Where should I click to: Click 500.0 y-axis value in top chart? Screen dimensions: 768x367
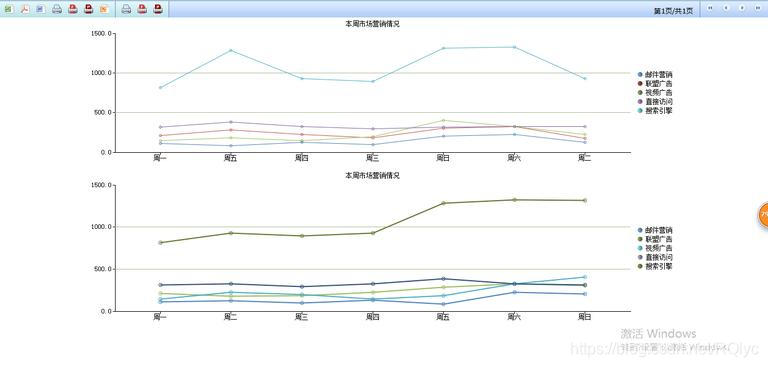click(102, 113)
